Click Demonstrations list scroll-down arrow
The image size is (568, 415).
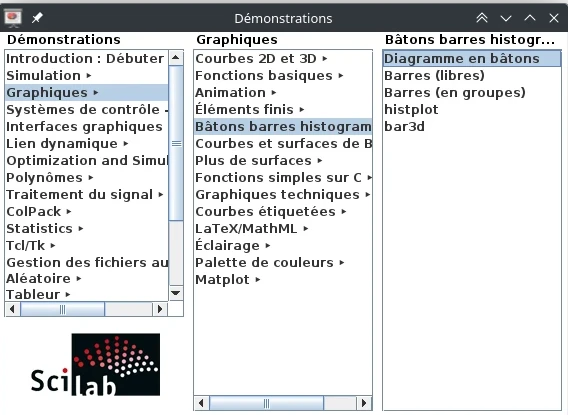pyautogui.click(x=176, y=293)
